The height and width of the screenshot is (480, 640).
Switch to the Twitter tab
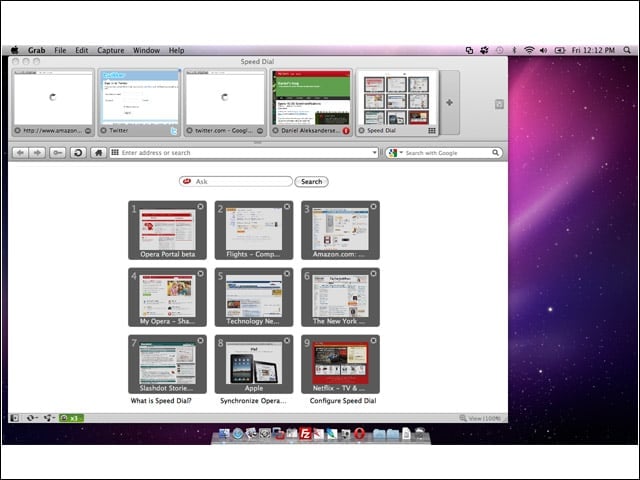tap(140, 102)
